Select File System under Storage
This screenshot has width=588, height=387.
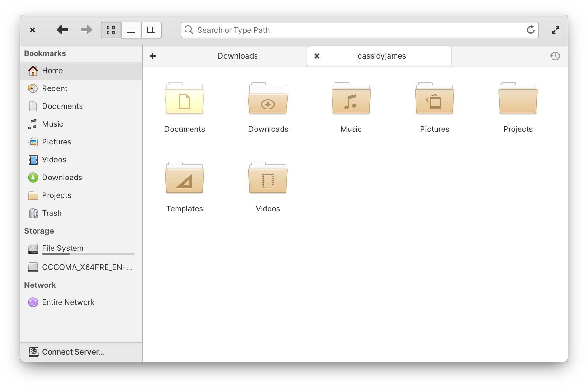coord(62,248)
